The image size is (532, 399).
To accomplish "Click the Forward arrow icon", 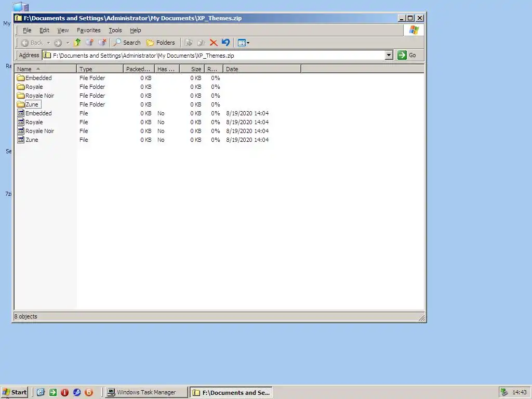I will tap(58, 43).
